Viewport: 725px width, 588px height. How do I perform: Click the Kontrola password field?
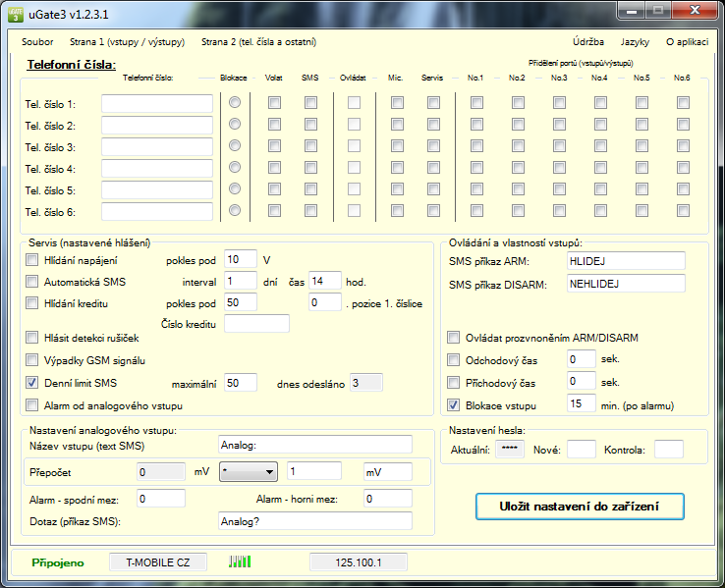coord(669,449)
